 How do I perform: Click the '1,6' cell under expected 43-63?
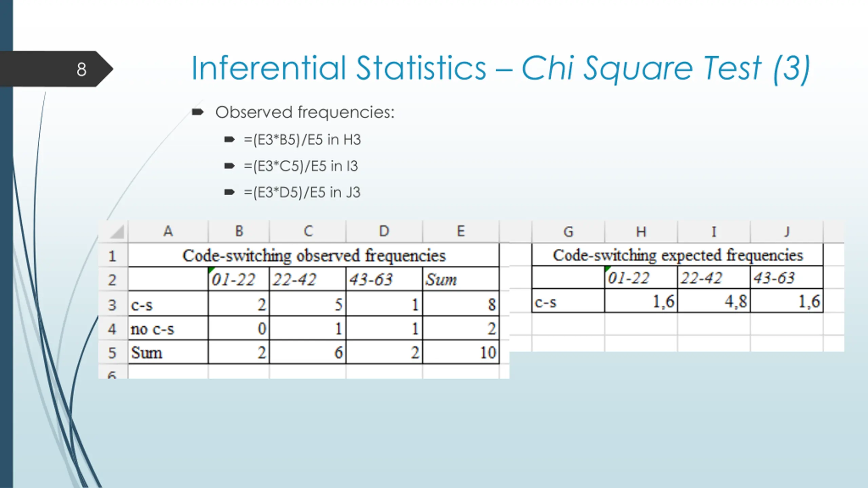[787, 301]
